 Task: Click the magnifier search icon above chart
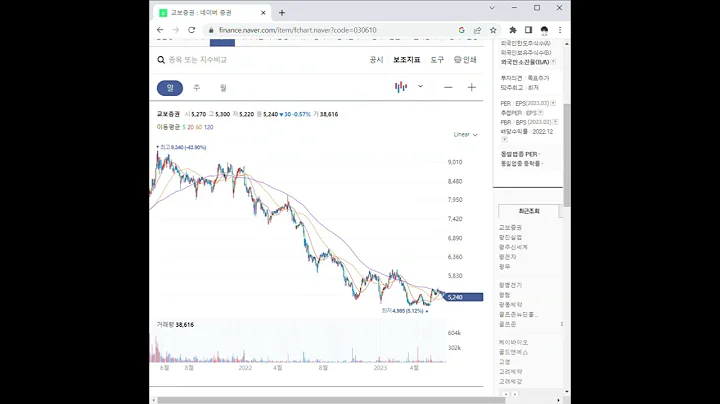(161, 60)
